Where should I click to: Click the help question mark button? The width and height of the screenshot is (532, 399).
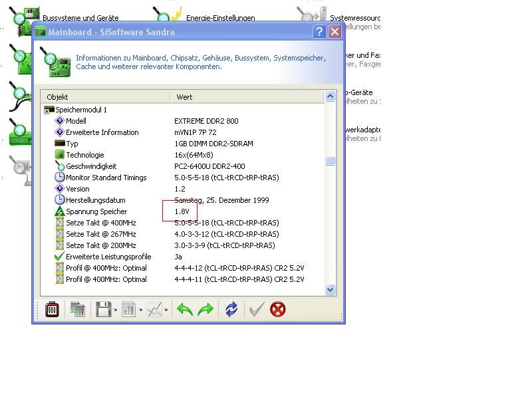319,32
